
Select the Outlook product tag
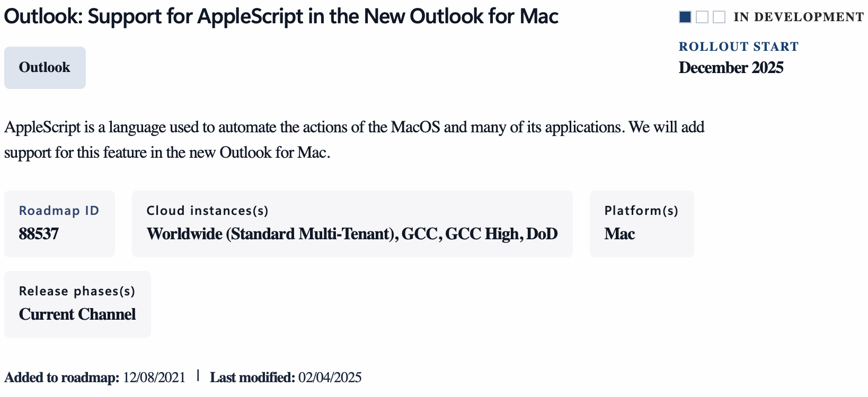(45, 68)
